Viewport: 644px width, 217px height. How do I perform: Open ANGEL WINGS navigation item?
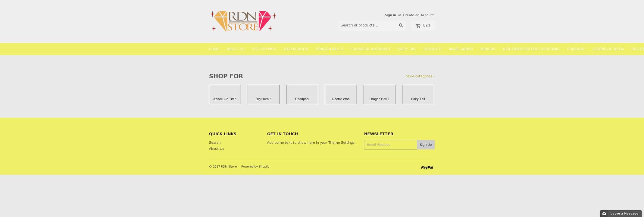coord(461,49)
